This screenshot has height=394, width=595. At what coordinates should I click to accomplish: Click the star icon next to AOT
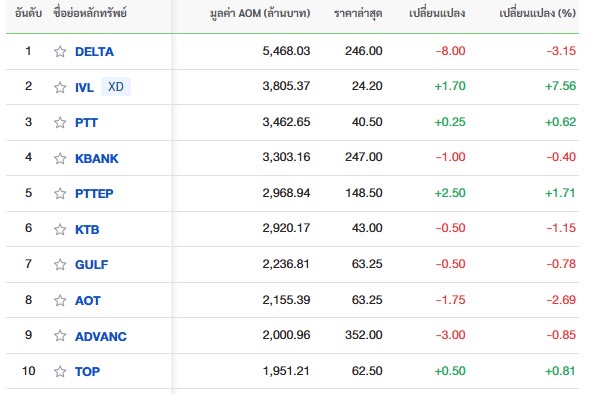(x=60, y=300)
